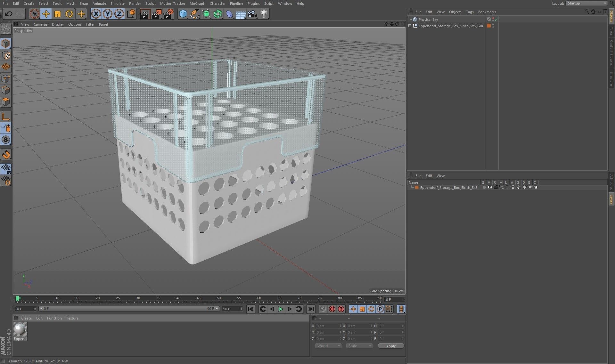Click position X 0 cm input field
The image size is (615, 364).
[328, 326]
